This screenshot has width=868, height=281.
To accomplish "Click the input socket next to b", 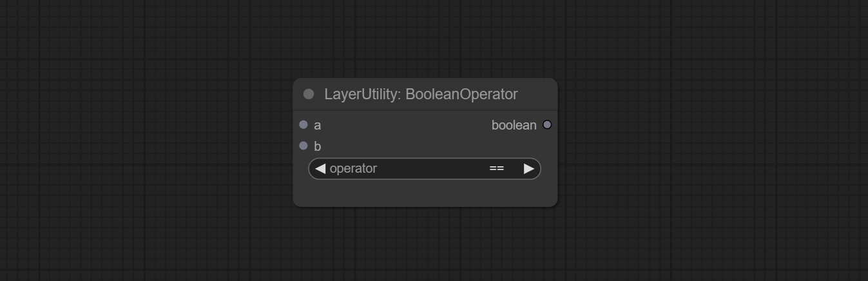I will point(304,146).
